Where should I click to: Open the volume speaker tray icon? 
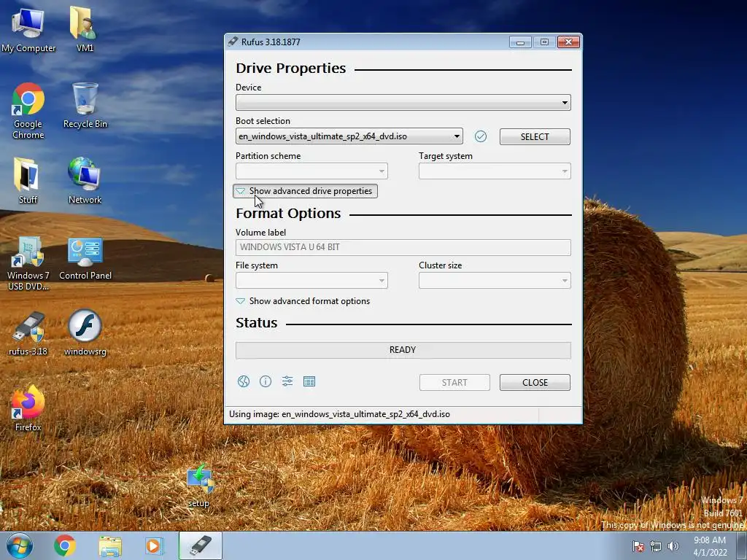673,546
